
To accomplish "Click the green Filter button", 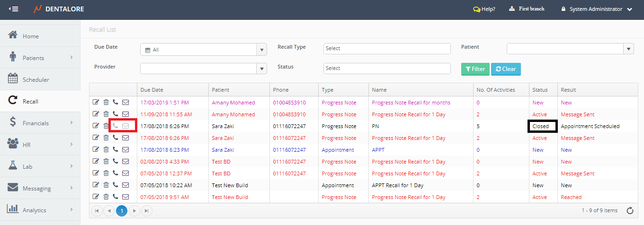I will (x=475, y=69).
